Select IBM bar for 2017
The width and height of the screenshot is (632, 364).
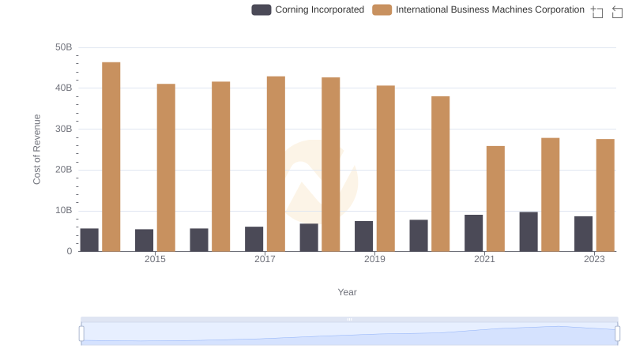(276, 164)
